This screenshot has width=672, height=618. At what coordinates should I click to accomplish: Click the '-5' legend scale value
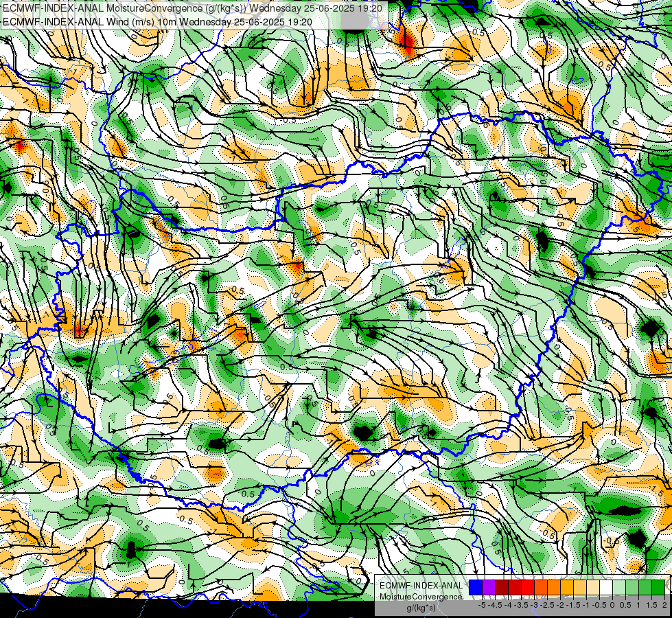tap(482, 605)
